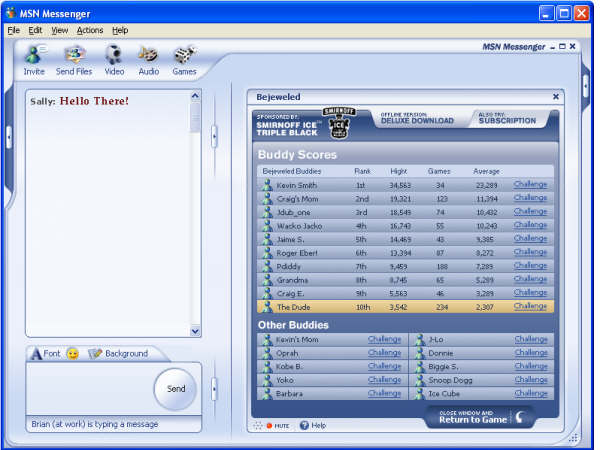600x450 pixels.
Task: Click upper splitter handle beside chat history
Action: point(214,137)
